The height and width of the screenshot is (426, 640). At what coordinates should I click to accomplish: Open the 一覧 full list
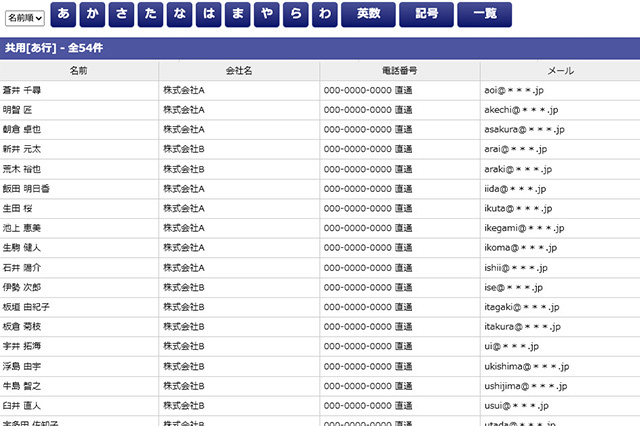click(x=484, y=14)
